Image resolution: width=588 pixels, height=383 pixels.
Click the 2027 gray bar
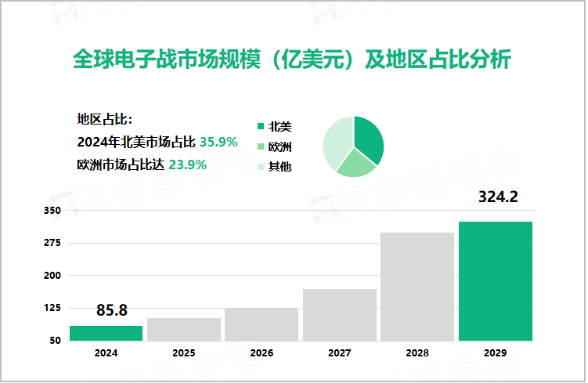pos(340,315)
